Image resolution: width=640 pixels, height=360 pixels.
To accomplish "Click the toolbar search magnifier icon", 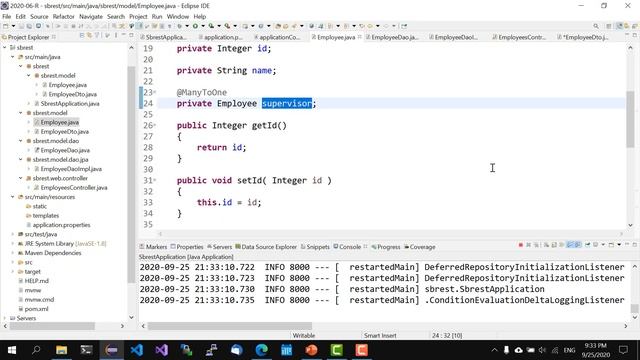I will click(596, 26).
